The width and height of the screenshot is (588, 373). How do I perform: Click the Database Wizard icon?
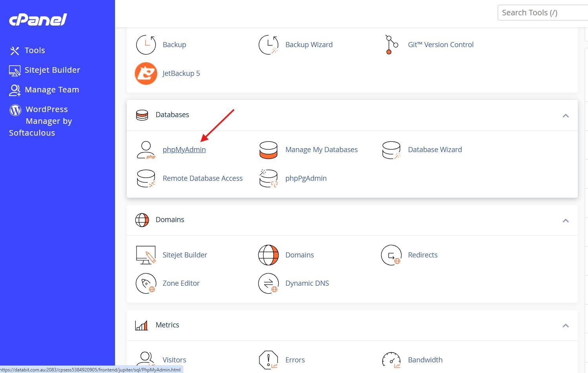pyautogui.click(x=391, y=150)
